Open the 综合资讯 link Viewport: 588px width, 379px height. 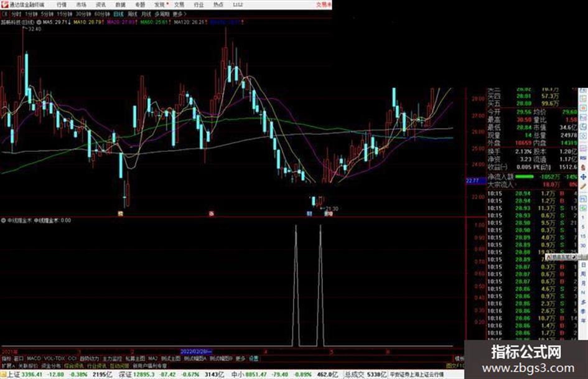[74, 365]
